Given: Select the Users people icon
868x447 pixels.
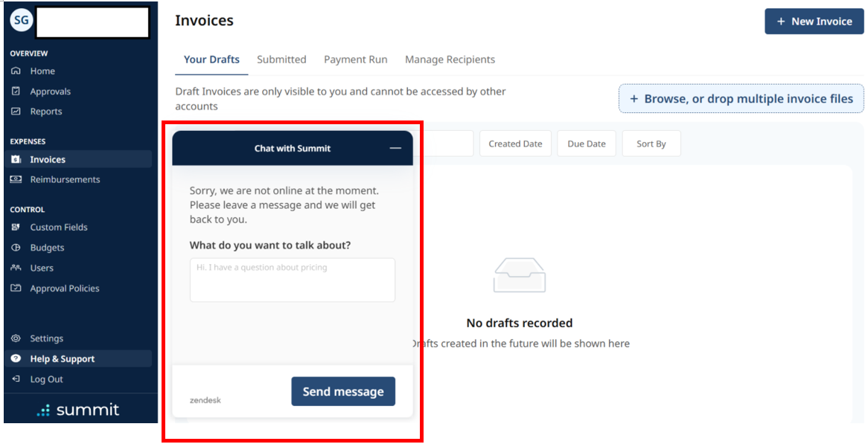Looking at the screenshot, I should (16, 268).
